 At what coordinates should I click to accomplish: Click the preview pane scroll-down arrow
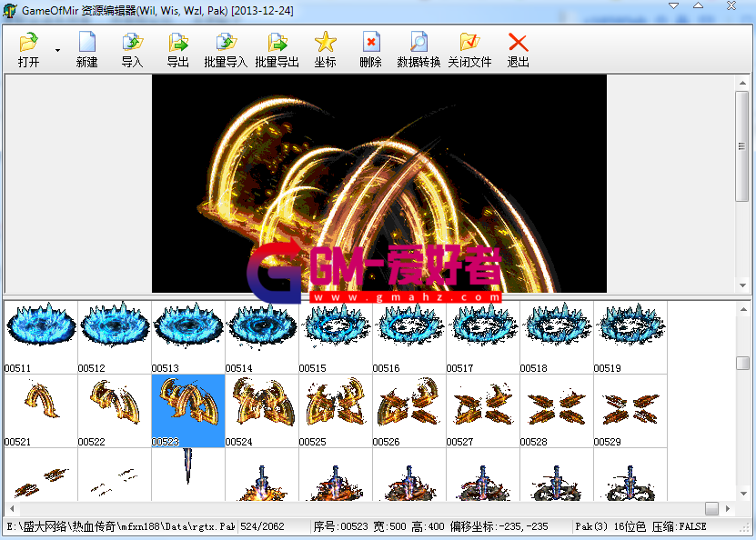pos(742,285)
